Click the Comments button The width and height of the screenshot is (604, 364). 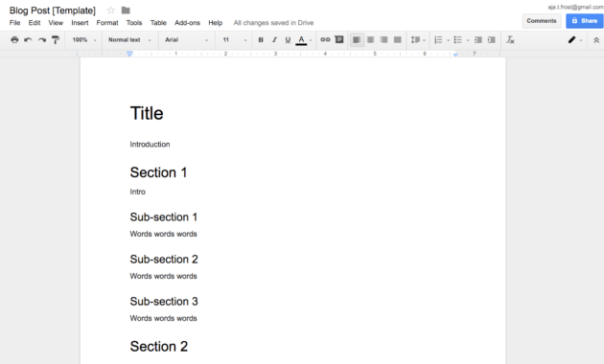[x=542, y=21]
